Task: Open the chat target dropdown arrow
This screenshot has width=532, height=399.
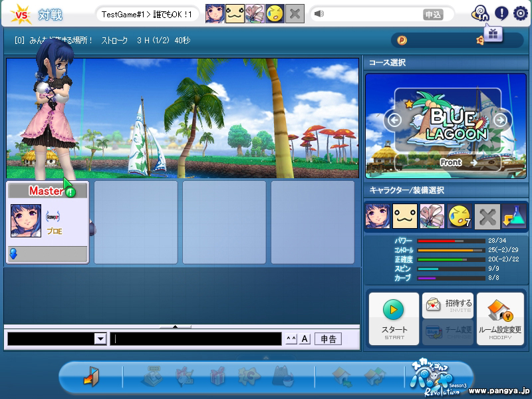Action: point(100,338)
